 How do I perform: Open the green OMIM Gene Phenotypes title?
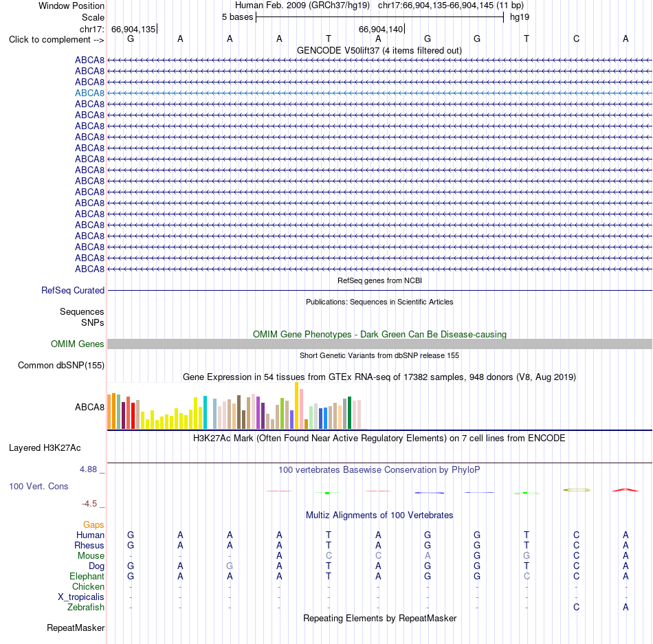[379, 334]
